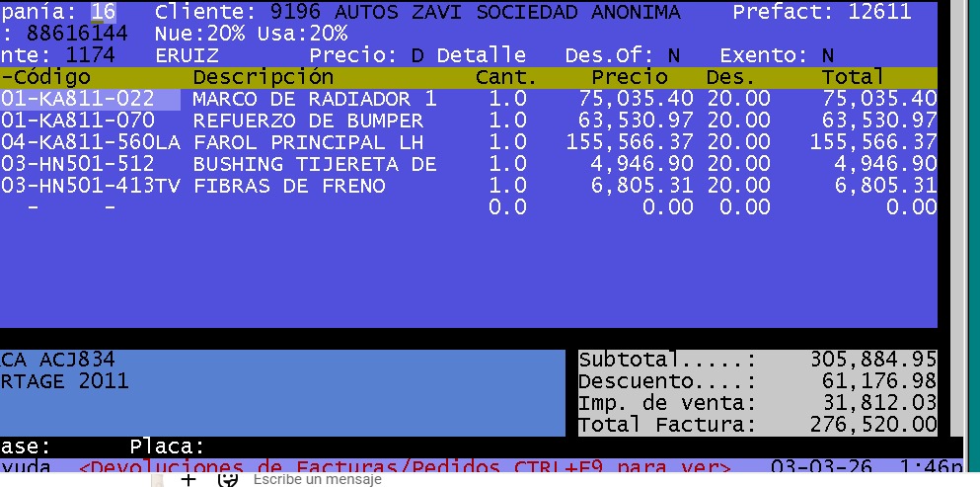Screen dimensions: 980x487
Task: Click red 'Devoluciones de Facturas/Pedidos' status message
Action: coord(405,467)
